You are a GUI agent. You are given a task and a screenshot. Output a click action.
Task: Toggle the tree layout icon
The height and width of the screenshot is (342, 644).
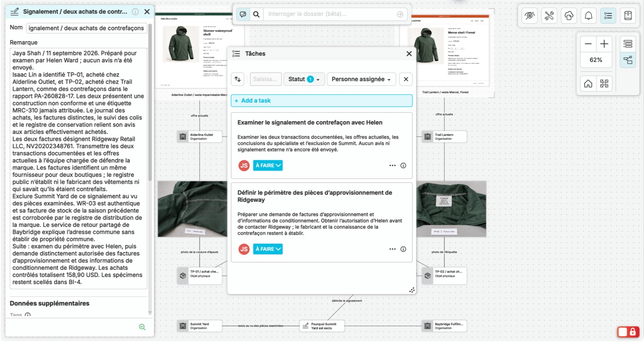628,60
